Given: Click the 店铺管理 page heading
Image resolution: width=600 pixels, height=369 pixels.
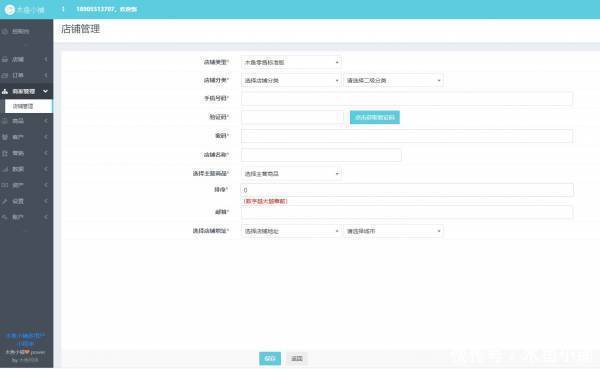Looking at the screenshot, I should 80,29.
